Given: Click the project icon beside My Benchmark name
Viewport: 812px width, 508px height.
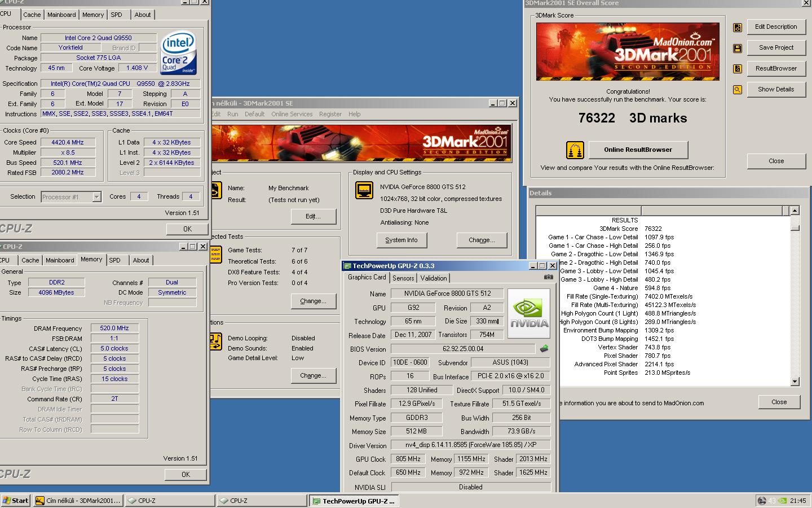Looking at the screenshot, I should [x=216, y=190].
